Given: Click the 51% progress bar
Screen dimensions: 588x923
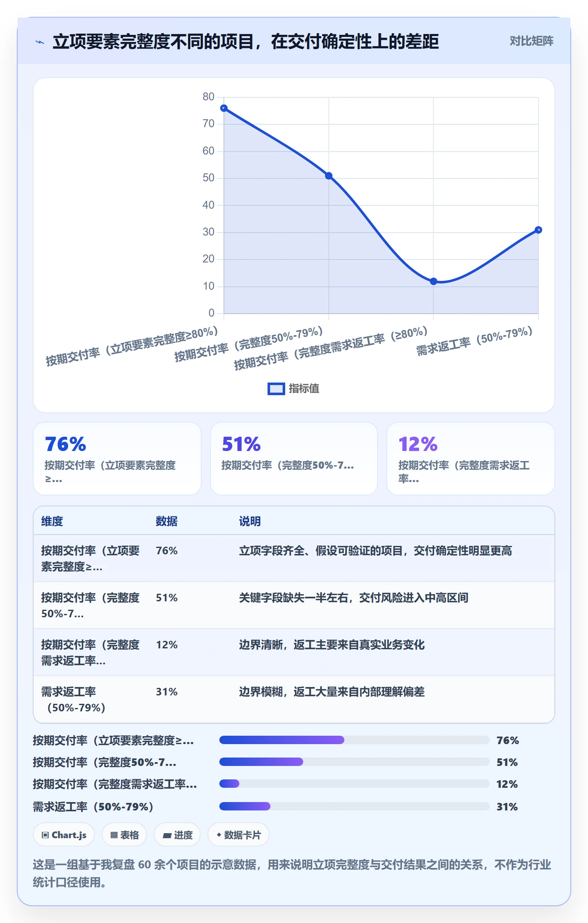Looking at the screenshot, I should [354, 762].
